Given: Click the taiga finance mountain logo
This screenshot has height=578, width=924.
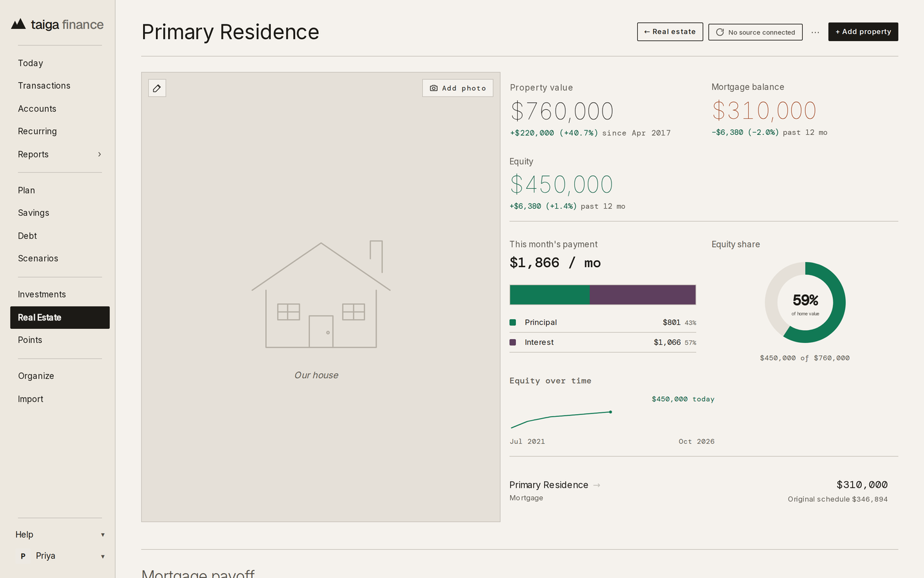Looking at the screenshot, I should click(19, 24).
